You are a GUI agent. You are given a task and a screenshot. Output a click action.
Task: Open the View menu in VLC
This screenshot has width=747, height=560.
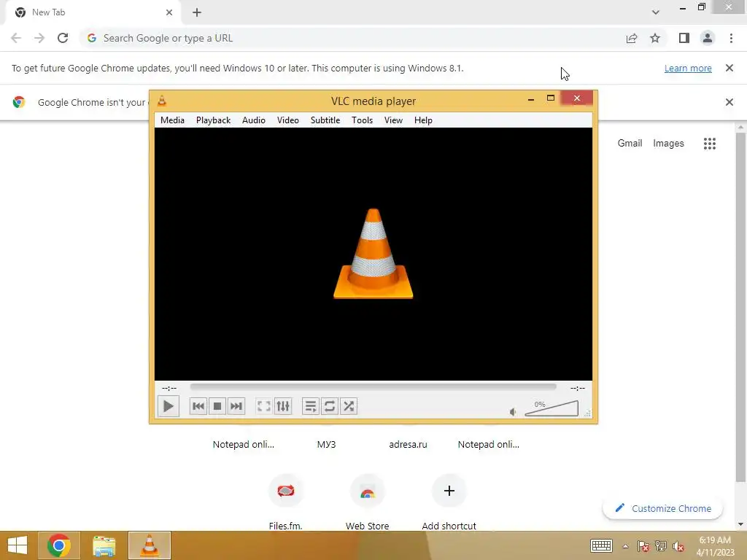pyautogui.click(x=393, y=120)
